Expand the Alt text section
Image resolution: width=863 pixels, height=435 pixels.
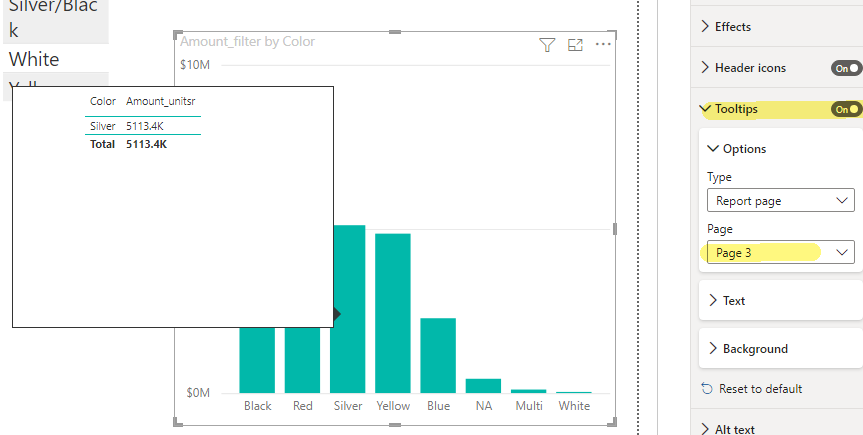pos(705,428)
